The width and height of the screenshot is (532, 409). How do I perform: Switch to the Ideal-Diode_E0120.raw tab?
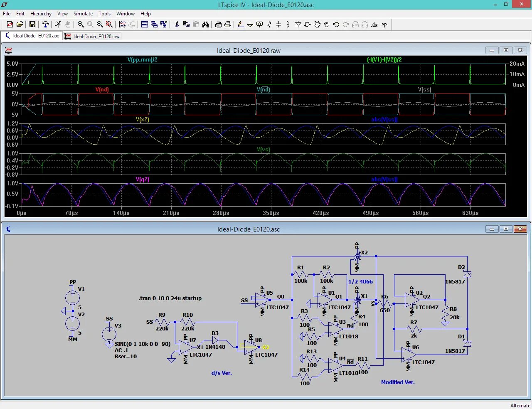(92, 36)
